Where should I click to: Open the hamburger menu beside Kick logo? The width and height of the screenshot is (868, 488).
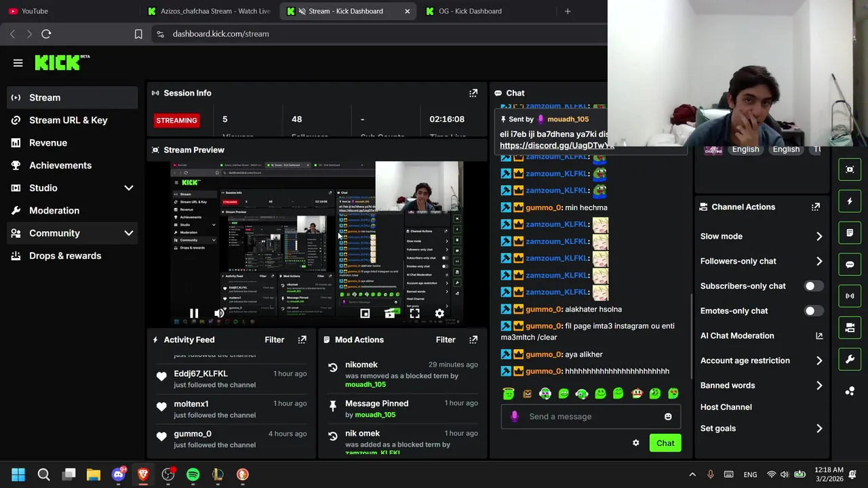(x=18, y=63)
